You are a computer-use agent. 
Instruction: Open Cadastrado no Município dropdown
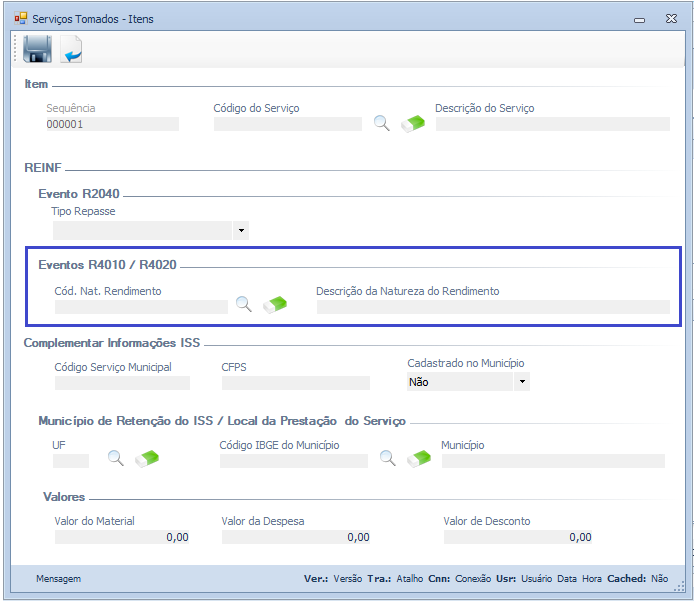click(x=522, y=382)
